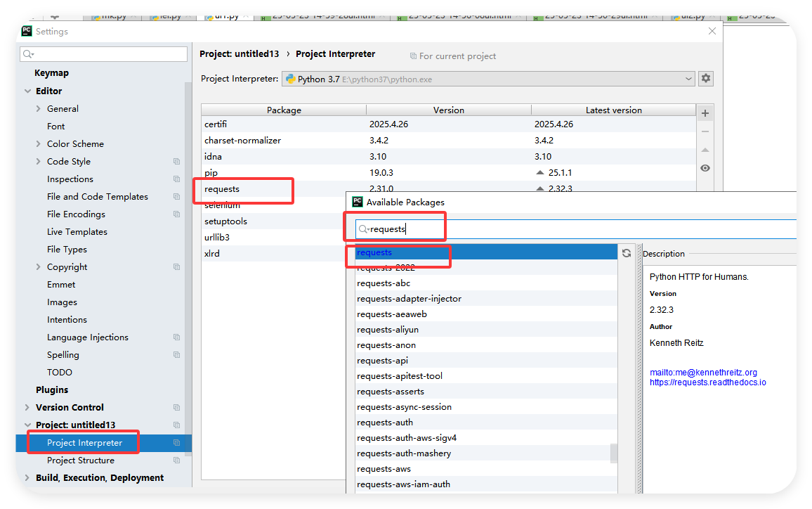Toggle the show early releases eye icon

point(705,168)
